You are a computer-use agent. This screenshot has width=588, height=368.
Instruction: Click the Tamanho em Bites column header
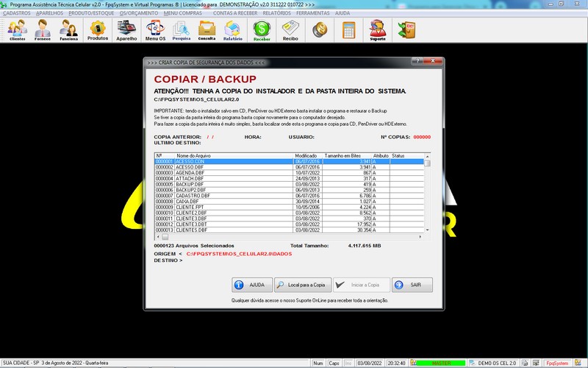(347, 155)
